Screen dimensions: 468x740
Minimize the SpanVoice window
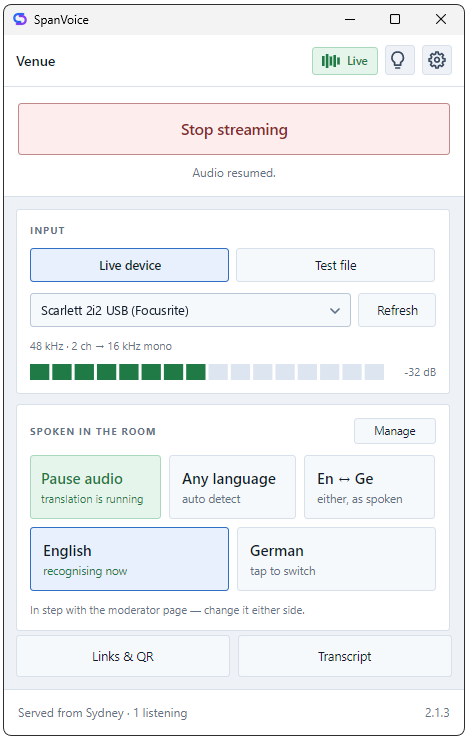(350, 19)
